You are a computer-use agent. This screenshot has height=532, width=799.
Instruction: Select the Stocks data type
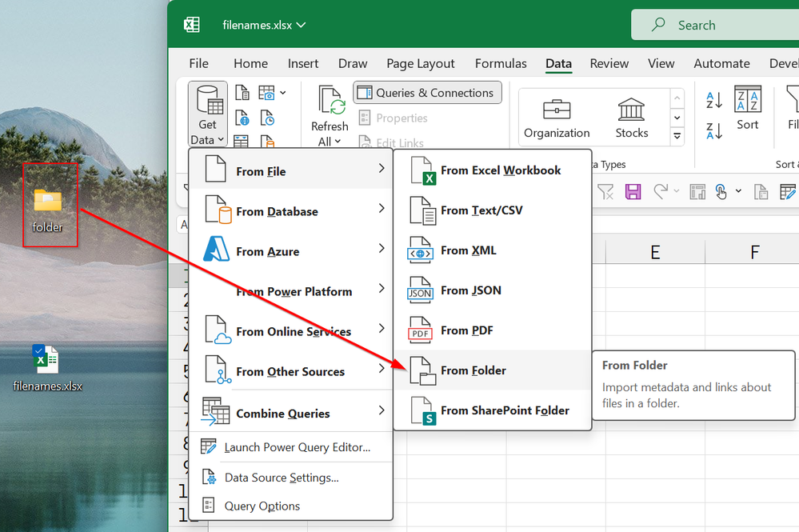point(631,118)
